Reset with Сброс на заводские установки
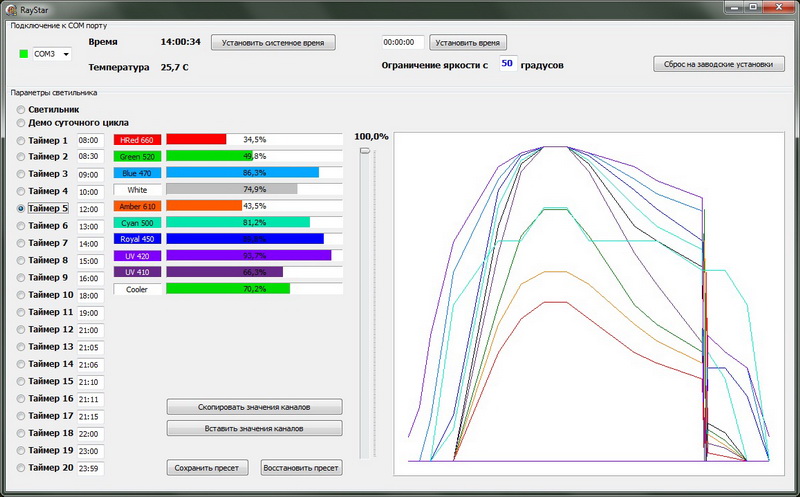Viewport: 800px width, 497px height. tap(718, 64)
